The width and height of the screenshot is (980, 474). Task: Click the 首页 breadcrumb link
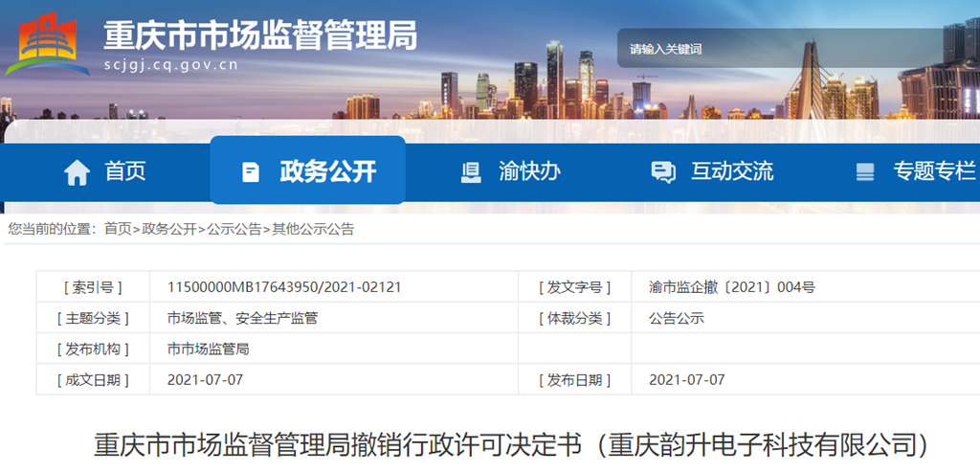pyautogui.click(x=118, y=230)
